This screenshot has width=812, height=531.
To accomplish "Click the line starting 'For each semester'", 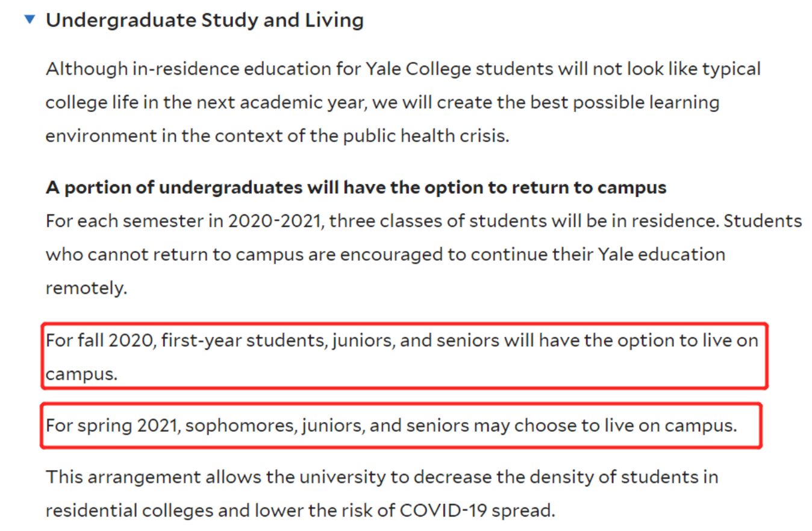I will (x=423, y=221).
